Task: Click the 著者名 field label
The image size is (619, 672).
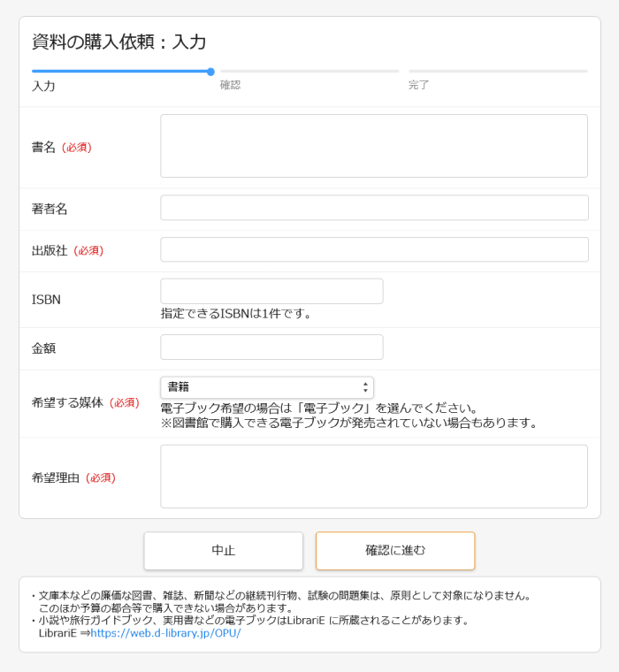Action: (x=50, y=209)
